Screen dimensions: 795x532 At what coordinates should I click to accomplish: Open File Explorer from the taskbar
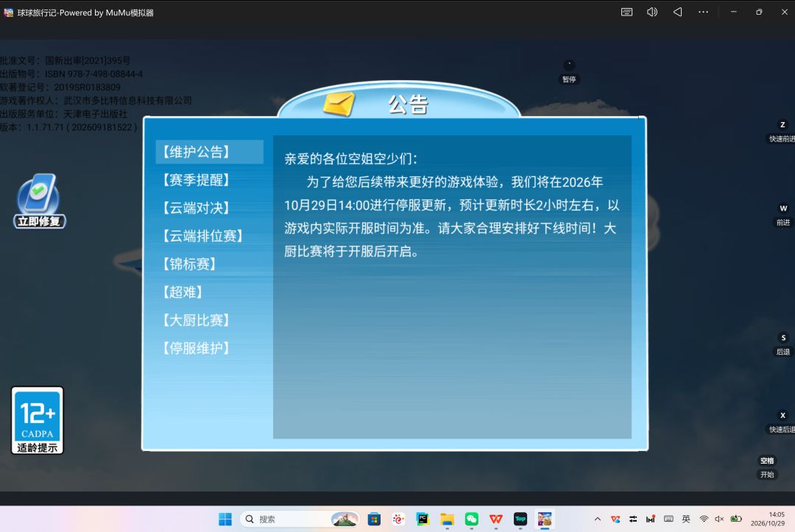(447, 519)
